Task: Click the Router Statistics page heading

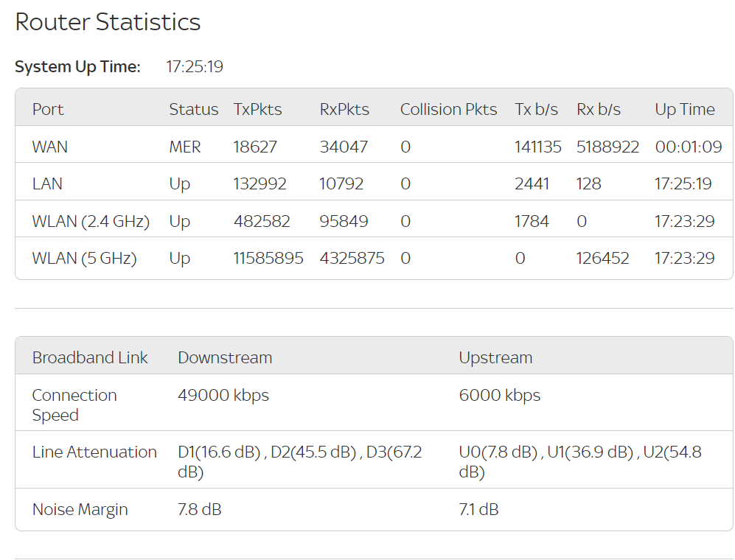Action: pyautogui.click(x=108, y=22)
